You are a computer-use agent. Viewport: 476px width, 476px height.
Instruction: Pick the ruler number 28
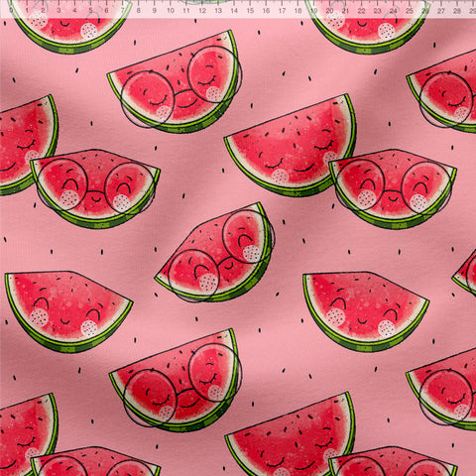tap(457, 11)
